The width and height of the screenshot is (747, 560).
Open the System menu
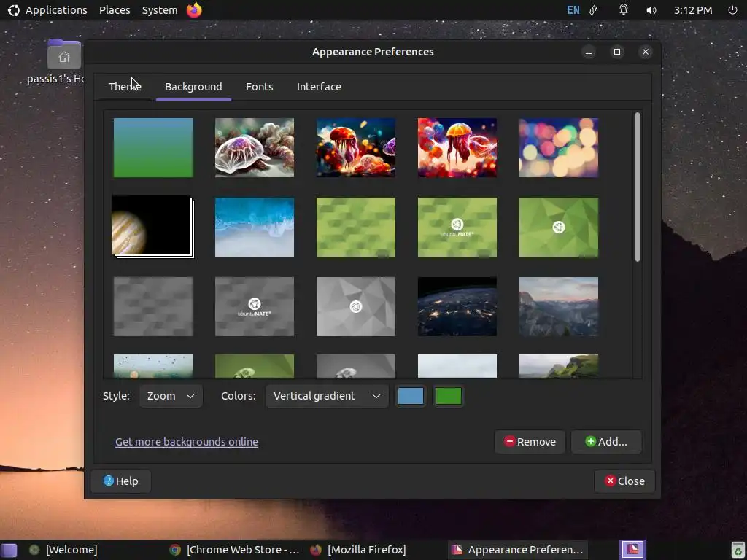coord(160,10)
